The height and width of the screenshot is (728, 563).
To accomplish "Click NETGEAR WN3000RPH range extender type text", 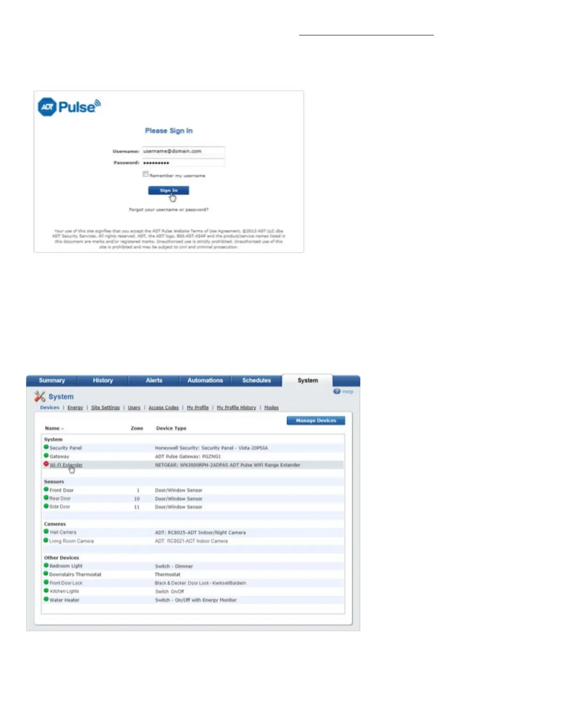I will (x=228, y=465).
